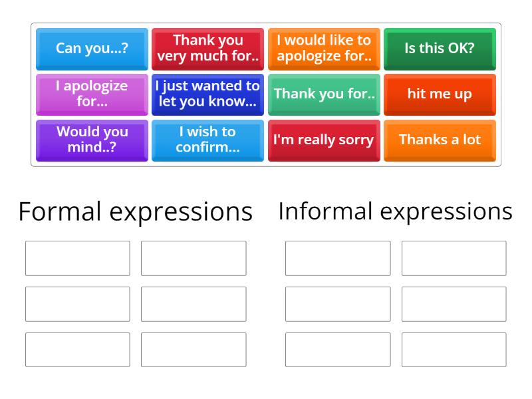Click the orange 'hit me up' tile

[440, 94]
